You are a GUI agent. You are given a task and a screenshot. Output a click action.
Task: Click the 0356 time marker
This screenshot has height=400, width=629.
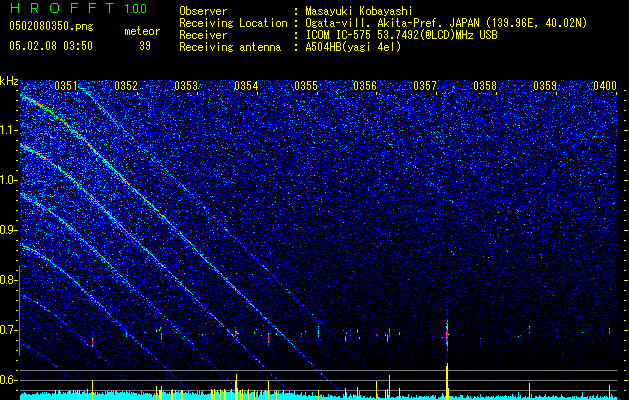point(365,86)
